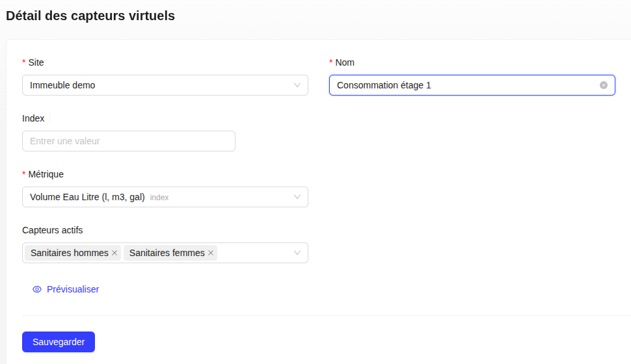Click the Métrique field label

point(46,174)
